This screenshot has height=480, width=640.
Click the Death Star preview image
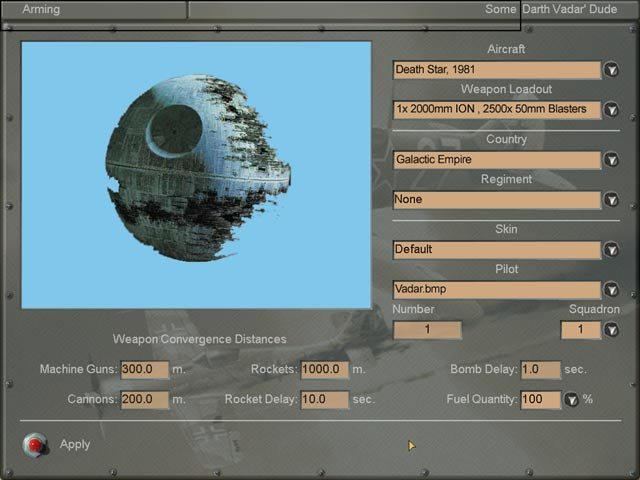coord(196,175)
